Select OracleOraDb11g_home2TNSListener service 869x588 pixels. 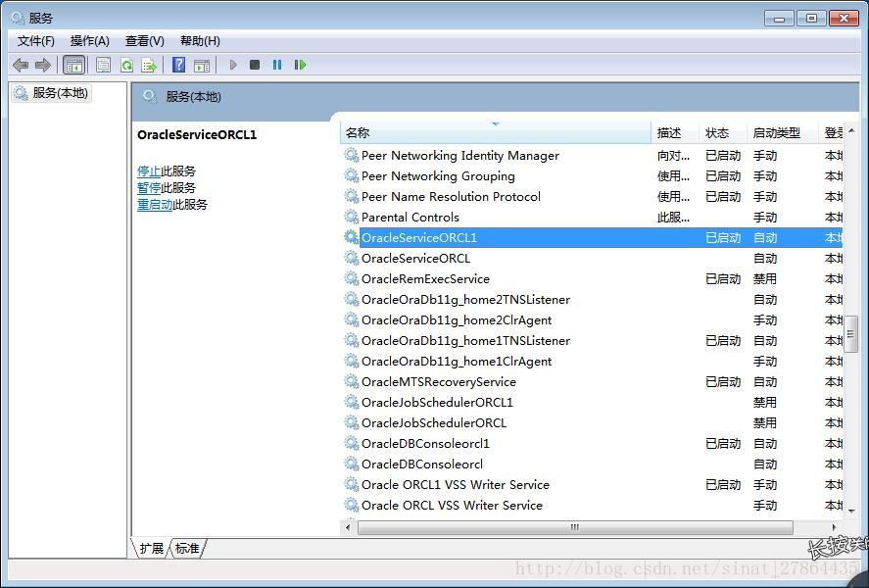[x=592, y=299]
